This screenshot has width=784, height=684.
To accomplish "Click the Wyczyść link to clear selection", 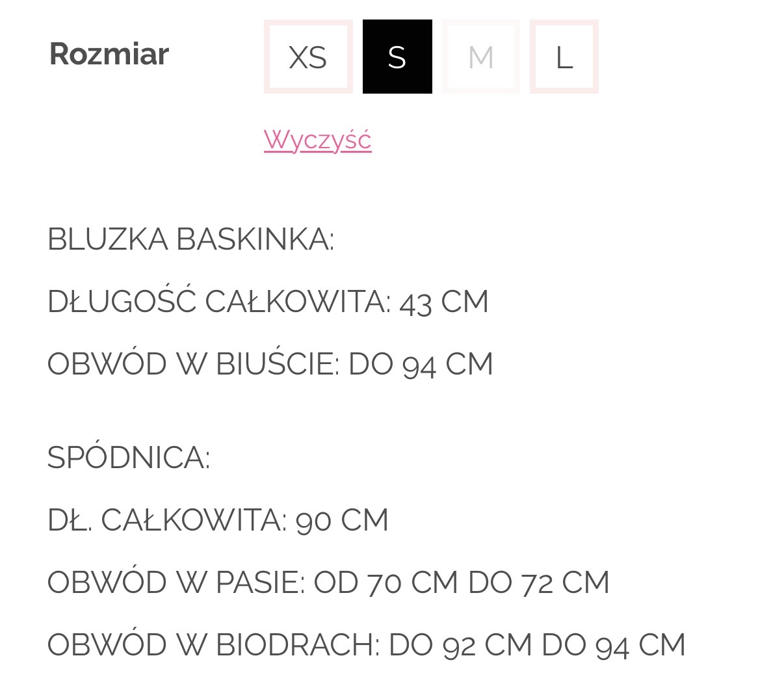I will click(317, 140).
